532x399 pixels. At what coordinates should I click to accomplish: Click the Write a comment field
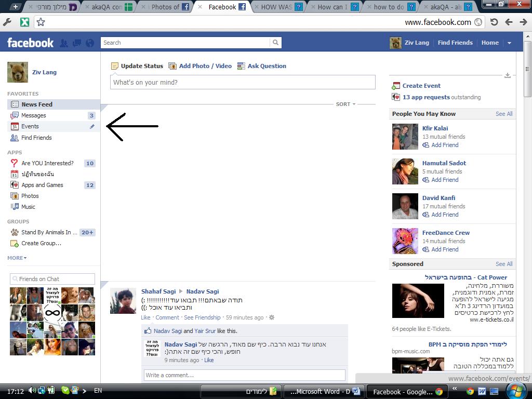click(244, 375)
